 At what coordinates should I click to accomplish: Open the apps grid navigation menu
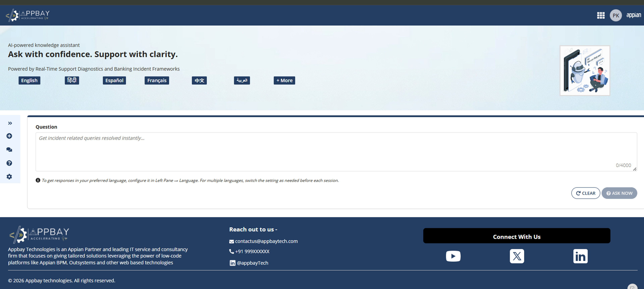(601, 15)
